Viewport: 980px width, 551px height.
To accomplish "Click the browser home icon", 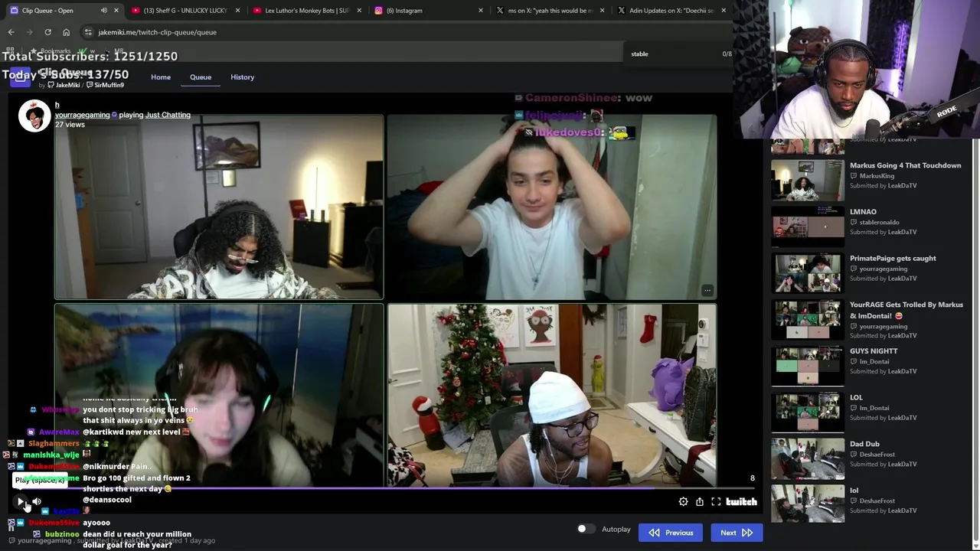I will tap(66, 32).
